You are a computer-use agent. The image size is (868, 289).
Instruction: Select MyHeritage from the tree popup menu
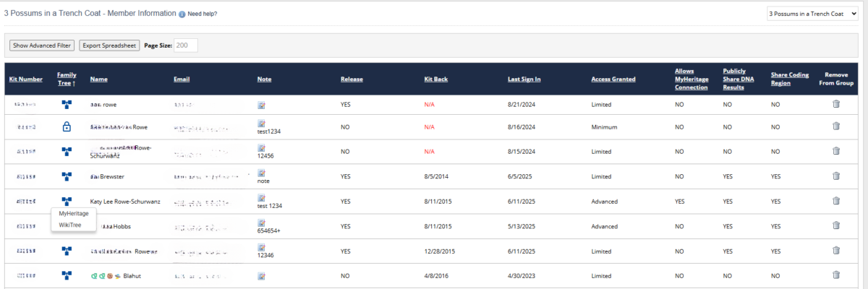click(74, 213)
